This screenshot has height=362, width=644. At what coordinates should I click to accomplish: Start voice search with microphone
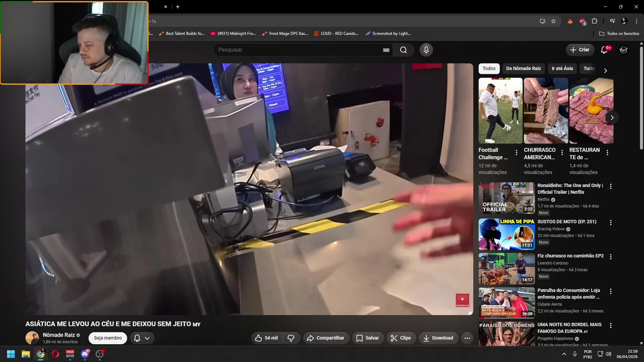(426, 50)
